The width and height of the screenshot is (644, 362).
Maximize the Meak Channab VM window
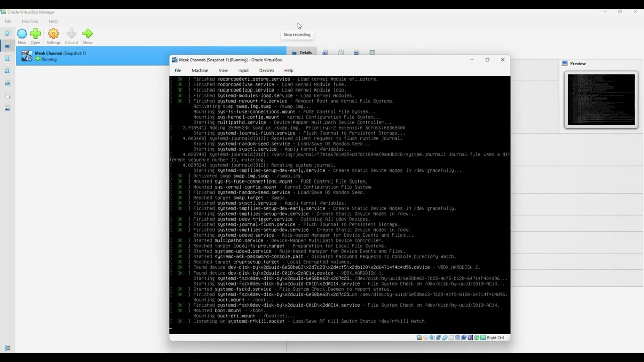click(x=487, y=60)
